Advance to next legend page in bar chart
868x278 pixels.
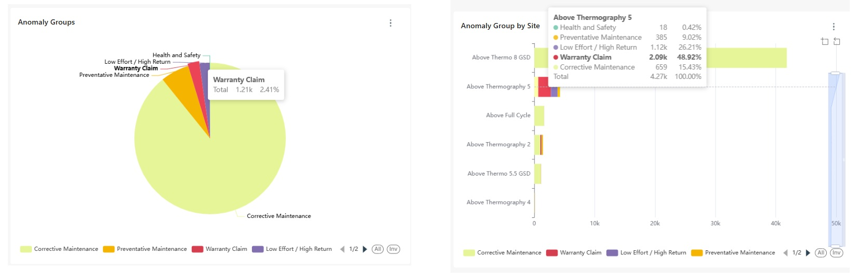808,253
